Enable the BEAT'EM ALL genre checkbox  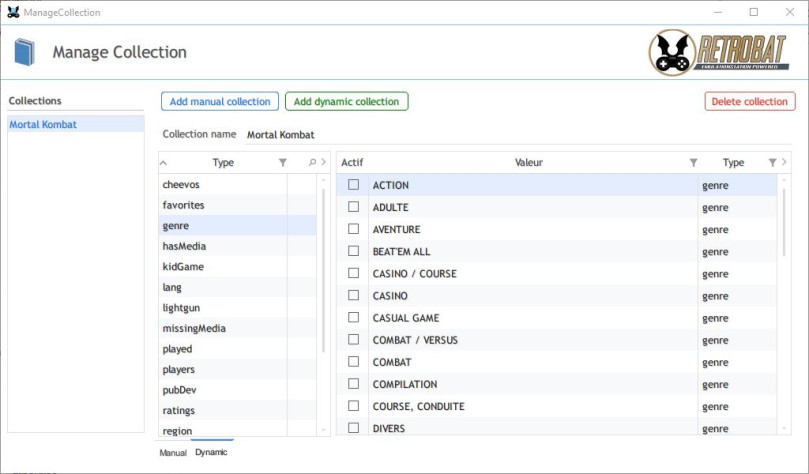click(353, 251)
